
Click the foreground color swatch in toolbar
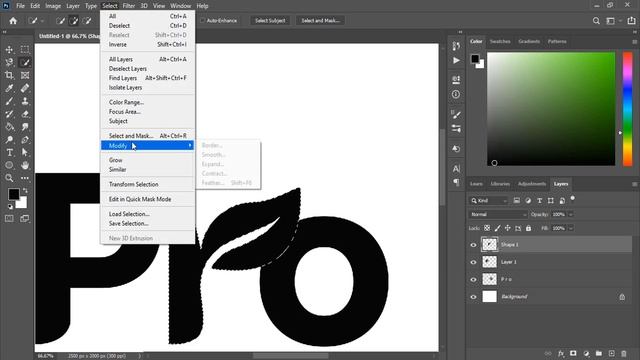[x=13, y=194]
